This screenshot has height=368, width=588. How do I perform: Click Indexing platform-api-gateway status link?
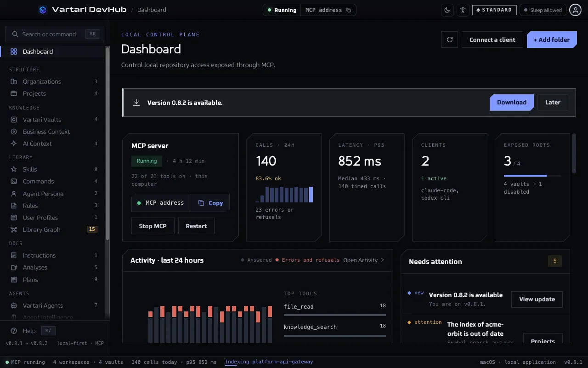point(269,362)
